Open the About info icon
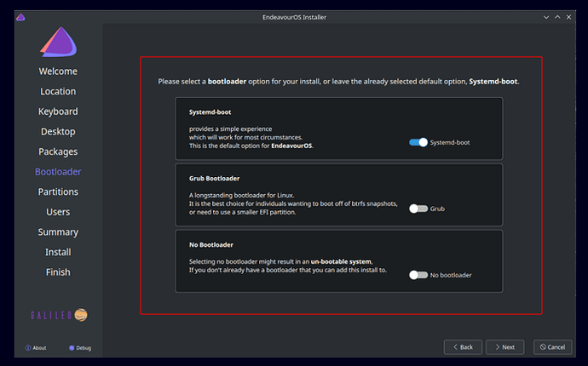588x366 pixels. 29,347
